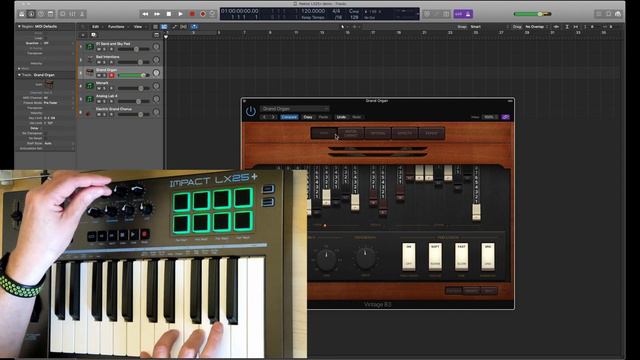640x360 pixels.
Task: Click the Fast Forward transport button
Action: pos(157,14)
